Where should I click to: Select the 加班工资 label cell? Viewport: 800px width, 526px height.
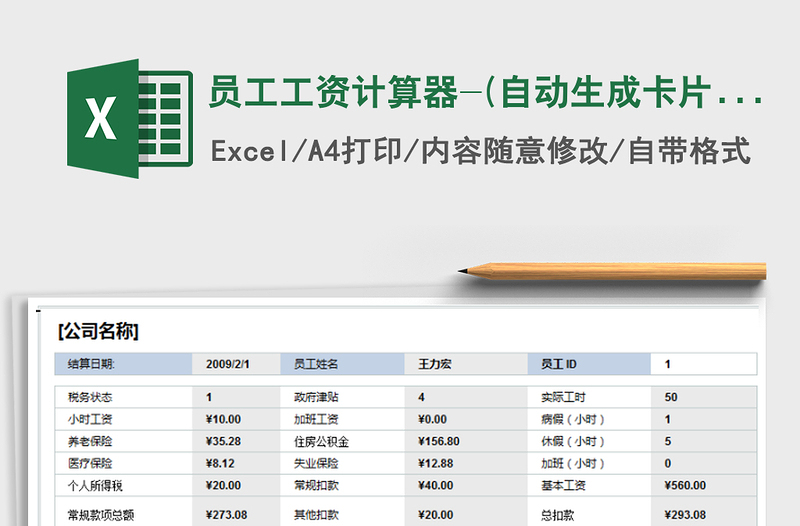click(342, 419)
